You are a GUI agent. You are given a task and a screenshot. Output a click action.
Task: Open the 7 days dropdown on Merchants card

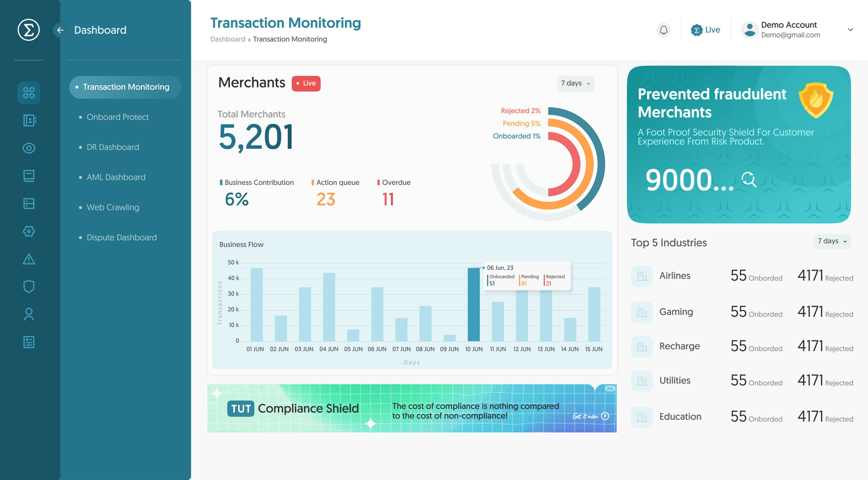(575, 83)
